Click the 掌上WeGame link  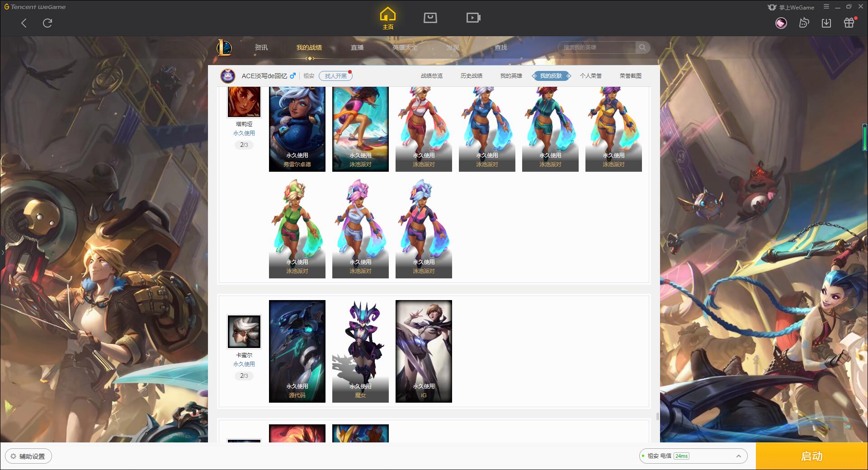pyautogui.click(x=791, y=7)
